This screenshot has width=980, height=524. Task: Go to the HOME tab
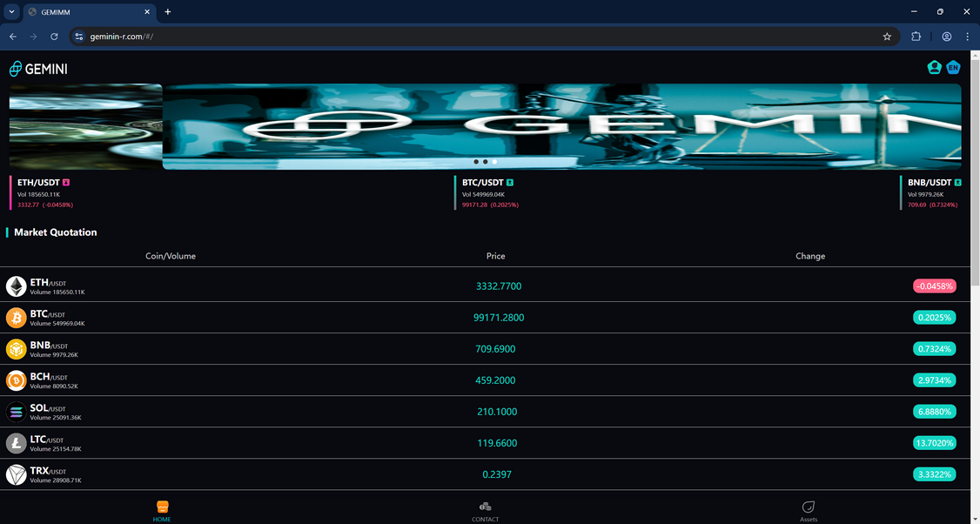(x=162, y=511)
